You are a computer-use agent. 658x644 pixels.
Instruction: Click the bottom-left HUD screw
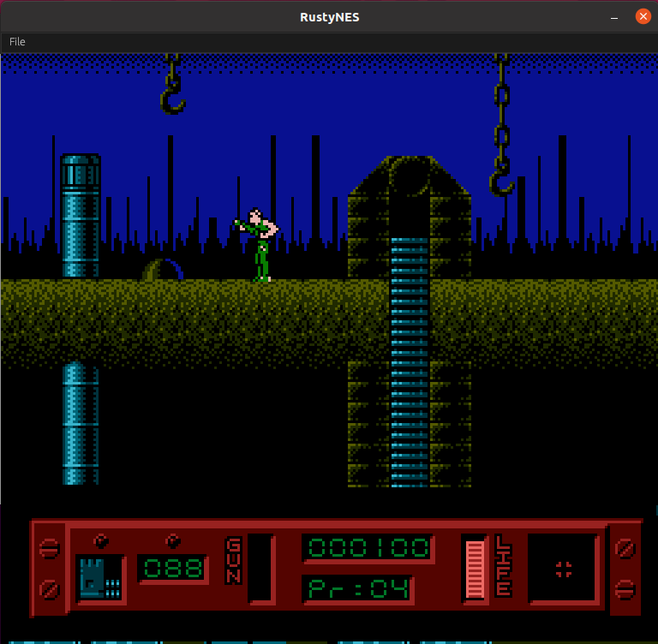[x=49, y=589]
